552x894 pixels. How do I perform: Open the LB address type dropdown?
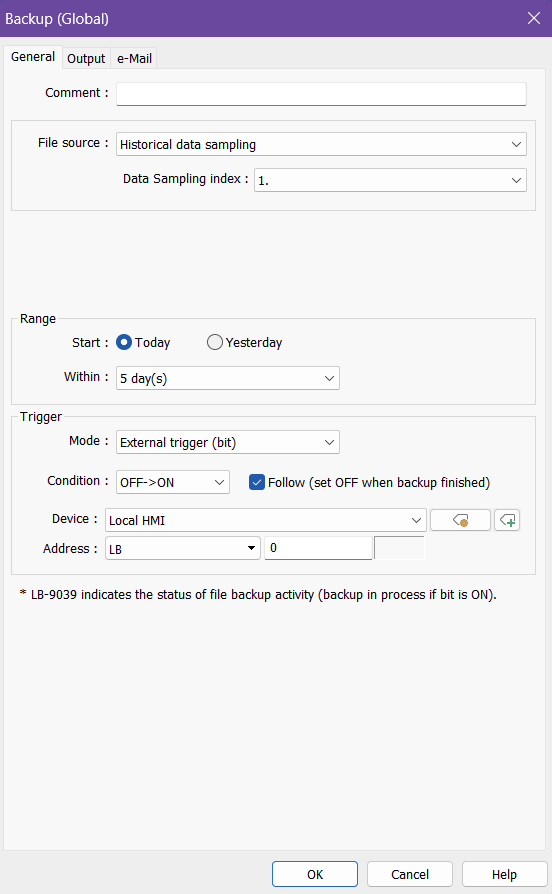[x=182, y=548]
